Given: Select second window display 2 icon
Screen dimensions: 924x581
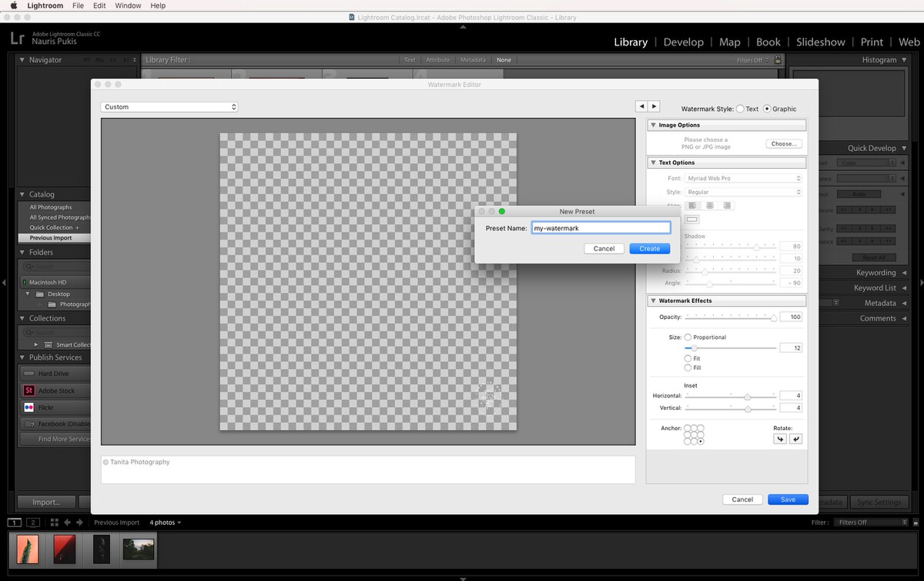Looking at the screenshot, I should pos(33,522).
